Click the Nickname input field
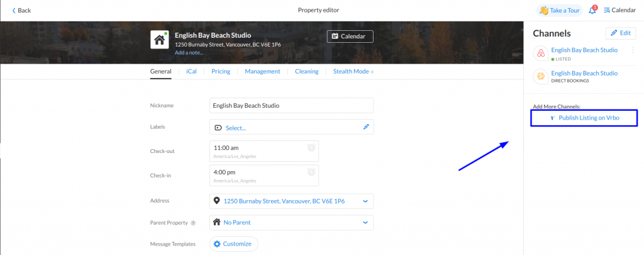644x255 pixels. tap(291, 105)
